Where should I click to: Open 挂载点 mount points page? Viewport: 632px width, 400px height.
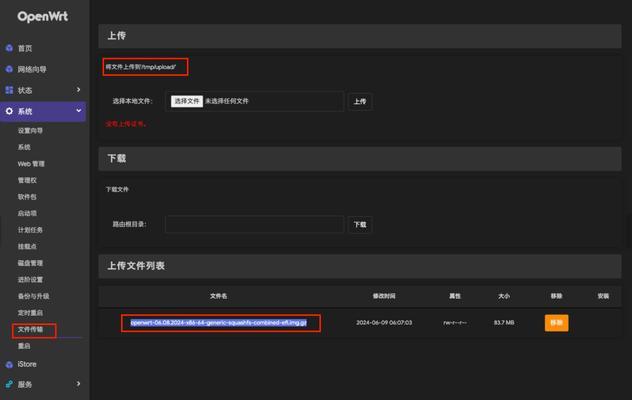(x=27, y=246)
